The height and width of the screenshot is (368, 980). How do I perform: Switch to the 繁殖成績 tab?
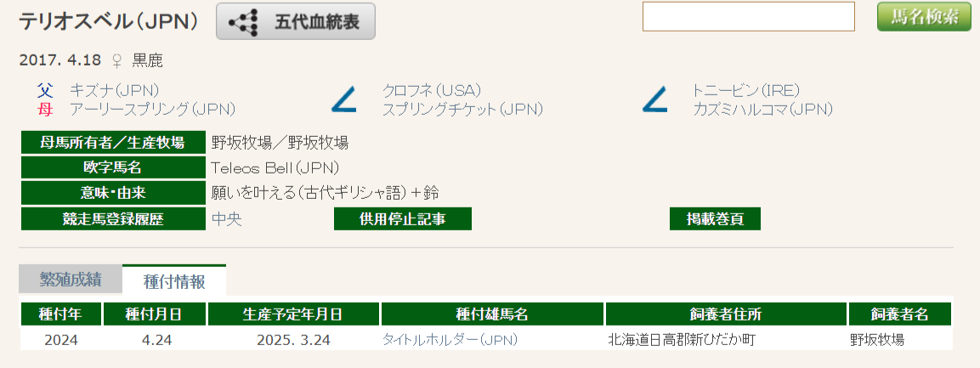(70, 280)
